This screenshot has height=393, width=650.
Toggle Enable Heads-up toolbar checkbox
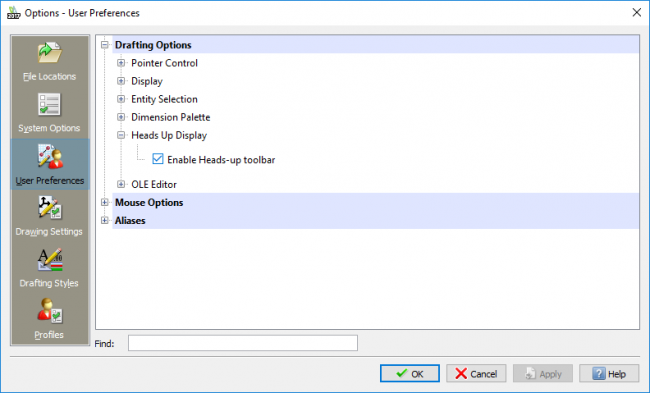tap(158, 159)
